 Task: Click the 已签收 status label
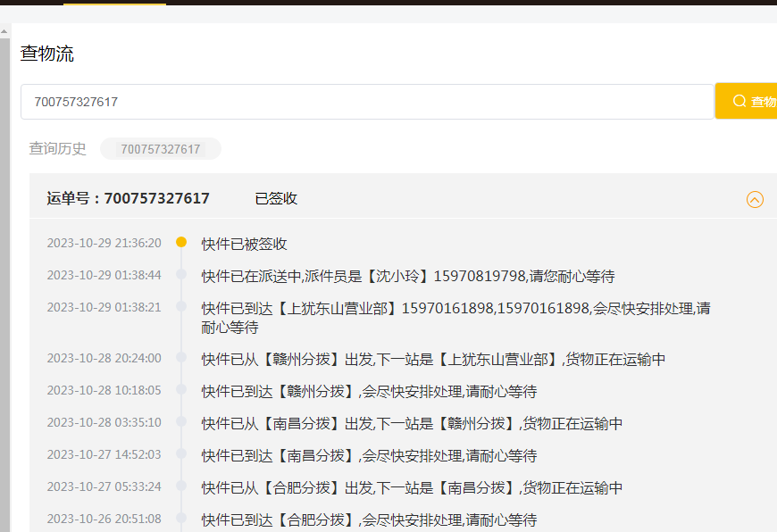coord(276,199)
